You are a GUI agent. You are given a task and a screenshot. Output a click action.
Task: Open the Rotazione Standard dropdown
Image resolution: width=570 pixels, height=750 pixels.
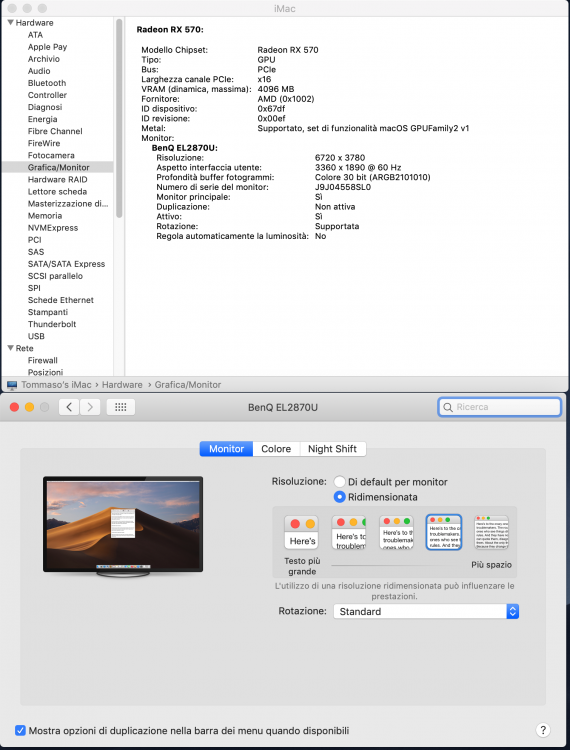pyautogui.click(x=426, y=611)
